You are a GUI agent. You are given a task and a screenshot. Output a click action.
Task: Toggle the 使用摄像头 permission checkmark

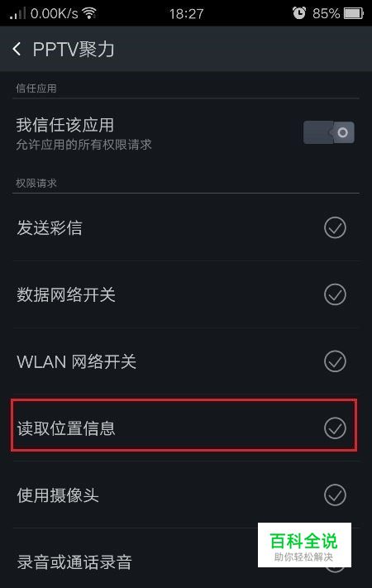coord(335,495)
